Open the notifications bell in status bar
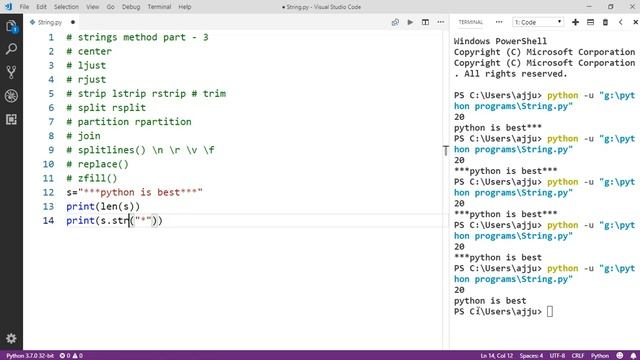The width and height of the screenshot is (640, 360). [633, 356]
